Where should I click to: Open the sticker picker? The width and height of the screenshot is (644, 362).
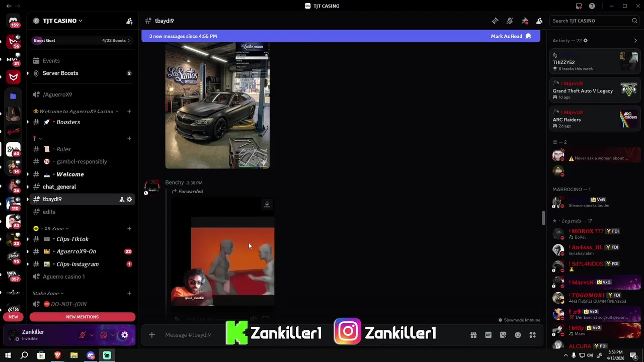[503, 335]
